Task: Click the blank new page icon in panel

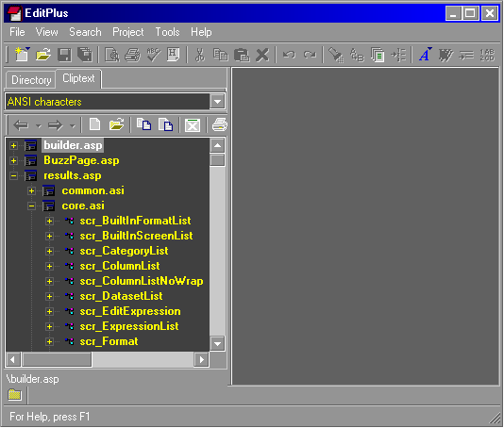Action: click(x=94, y=124)
